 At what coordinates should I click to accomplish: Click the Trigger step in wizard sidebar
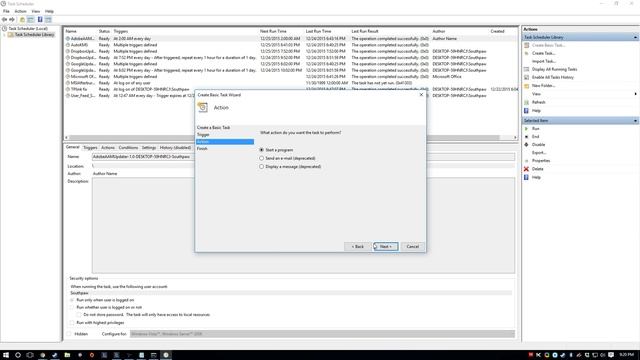tap(203, 135)
